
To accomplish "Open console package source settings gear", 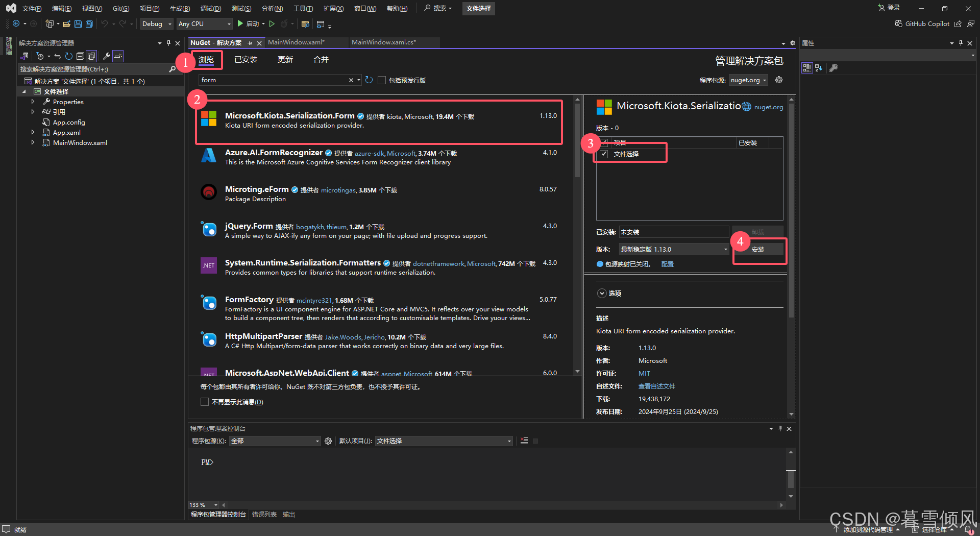I will pos(328,441).
